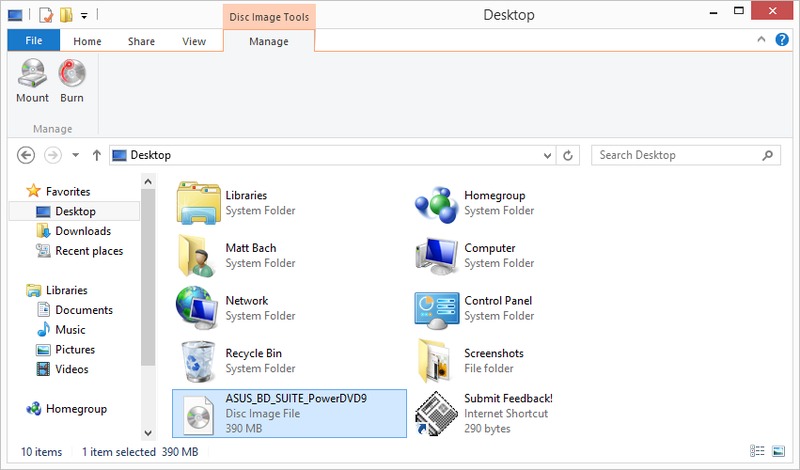The height and width of the screenshot is (470, 800).
Task: Switch to details view layout
Action: (757, 452)
